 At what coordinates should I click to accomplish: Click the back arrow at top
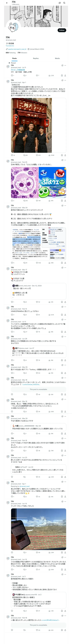7,3
